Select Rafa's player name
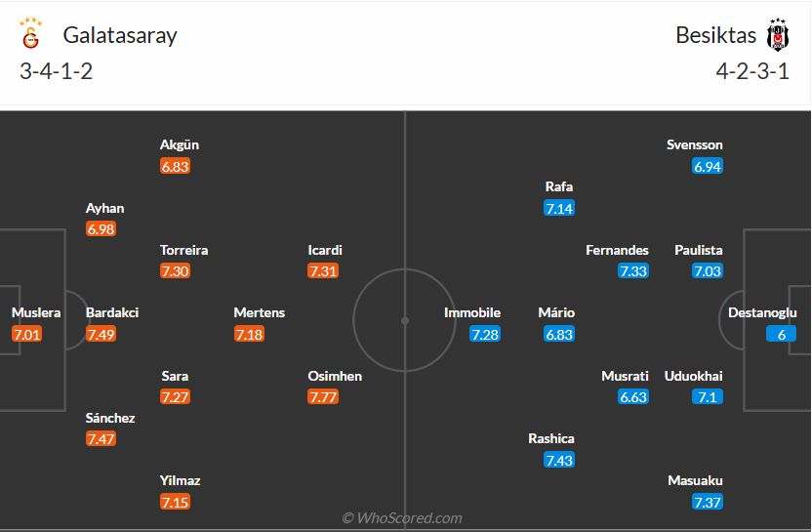812x532 pixels. point(559,186)
